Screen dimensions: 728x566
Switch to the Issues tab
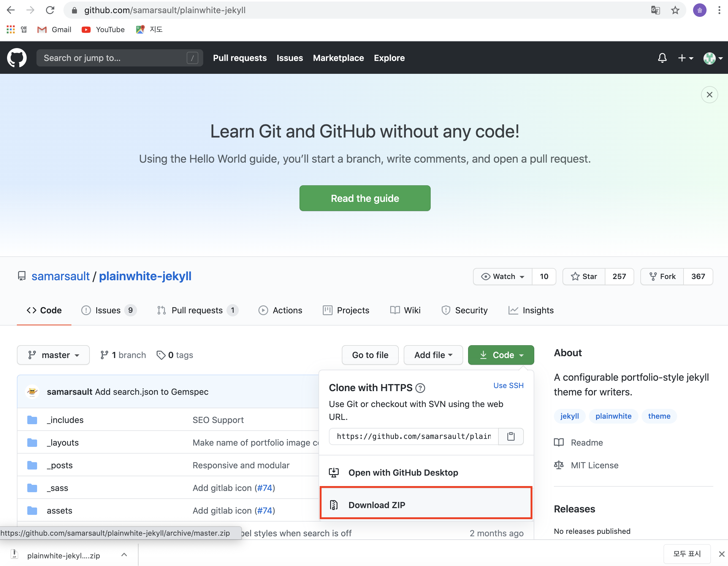108,311
